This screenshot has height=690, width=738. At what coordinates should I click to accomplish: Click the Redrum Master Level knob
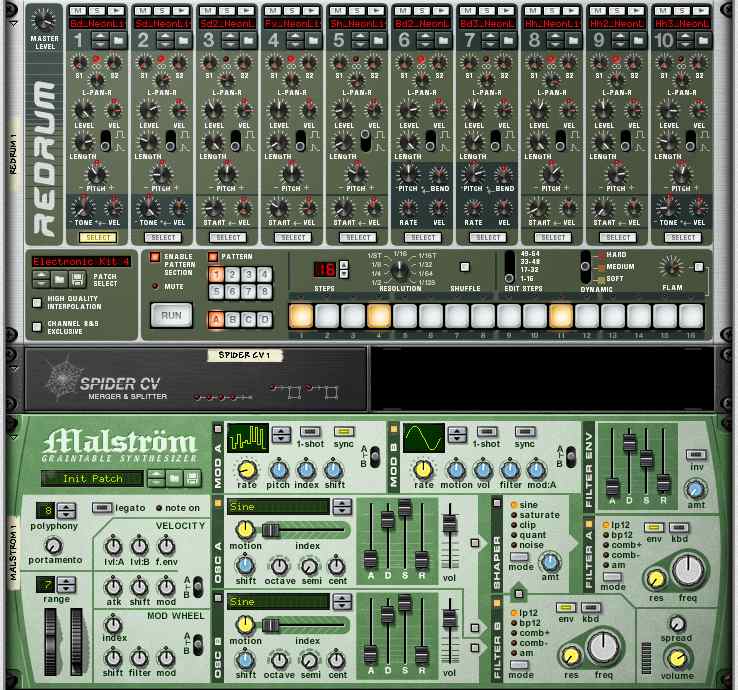point(43,21)
